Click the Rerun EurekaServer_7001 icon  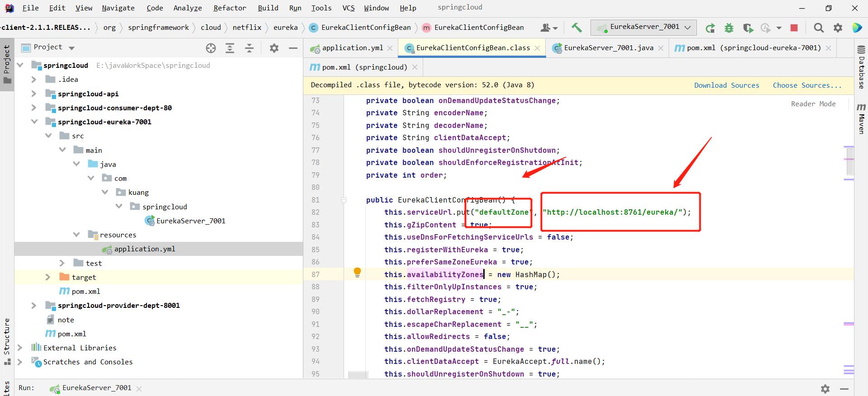[x=710, y=28]
